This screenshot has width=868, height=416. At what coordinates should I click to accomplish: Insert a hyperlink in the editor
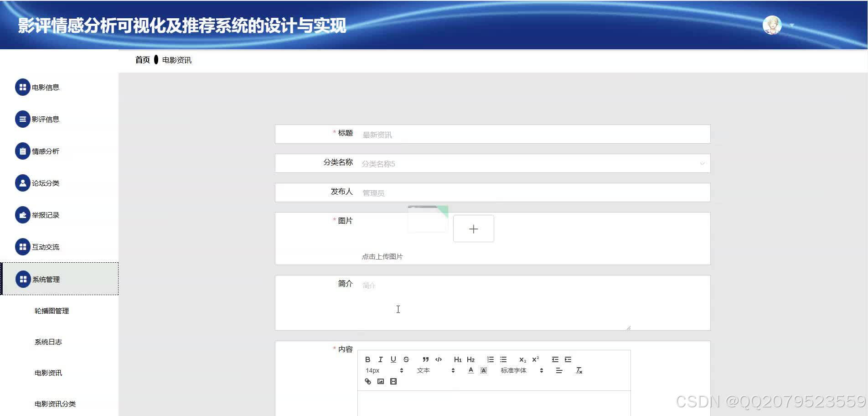coord(368,381)
